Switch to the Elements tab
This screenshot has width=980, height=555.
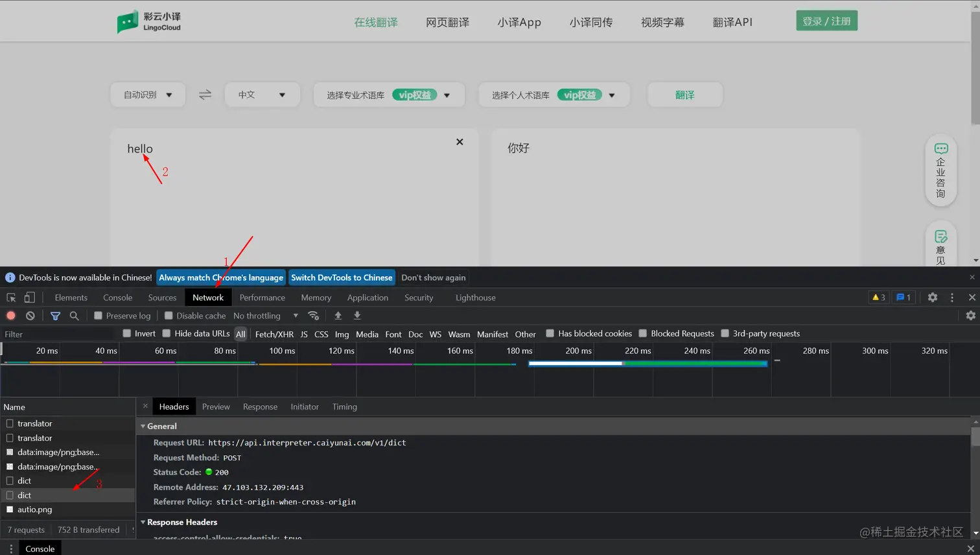pos(71,298)
